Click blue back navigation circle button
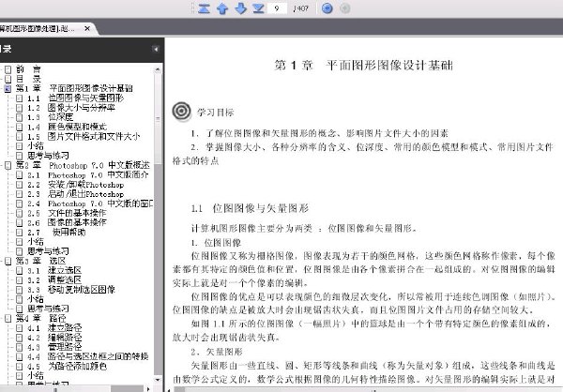 click(x=327, y=8)
